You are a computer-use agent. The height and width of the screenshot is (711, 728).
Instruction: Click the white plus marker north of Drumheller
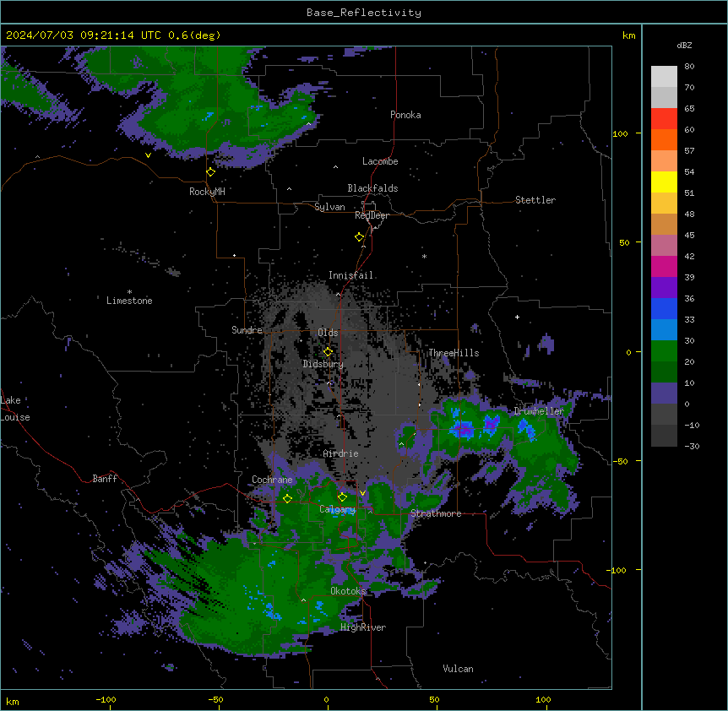click(x=517, y=317)
